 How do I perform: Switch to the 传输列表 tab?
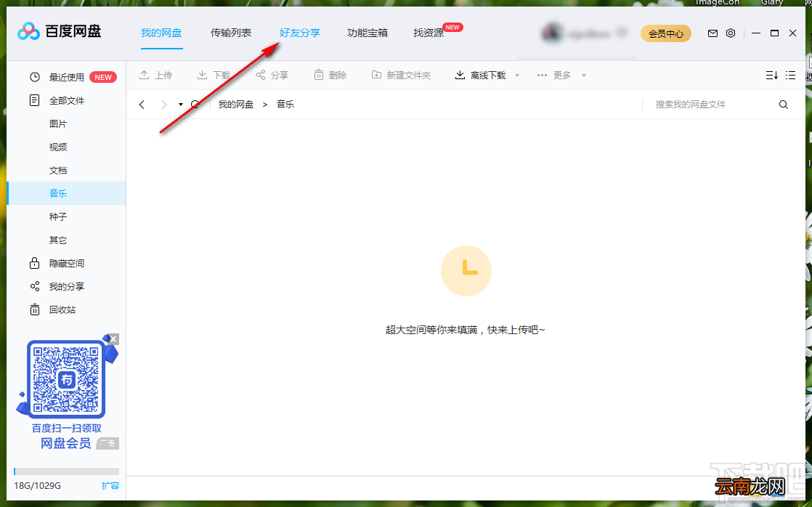(x=231, y=33)
